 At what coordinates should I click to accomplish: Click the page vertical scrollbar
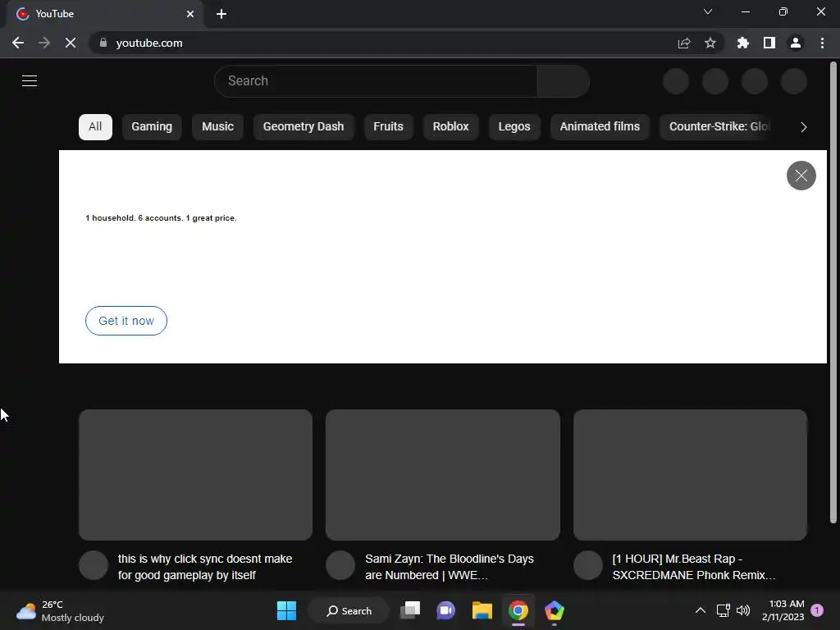tap(833, 293)
